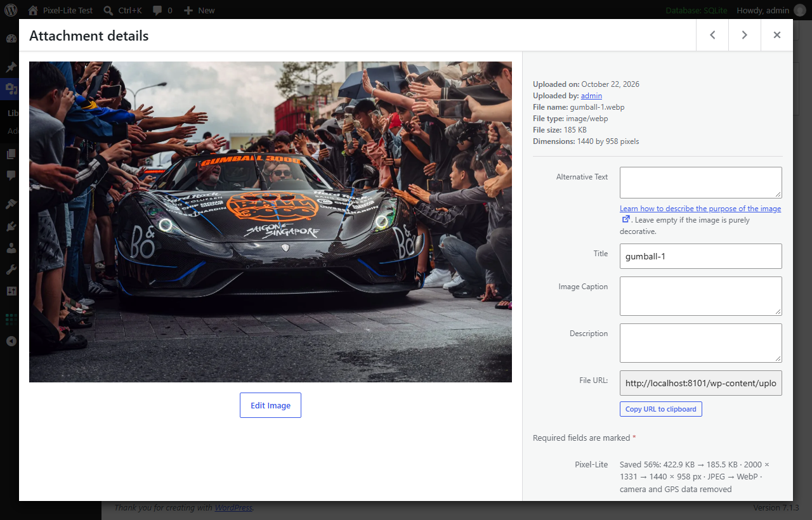Screen dimensions: 812x520
Task: Click the File size 185 KB text
Action: pos(560,130)
